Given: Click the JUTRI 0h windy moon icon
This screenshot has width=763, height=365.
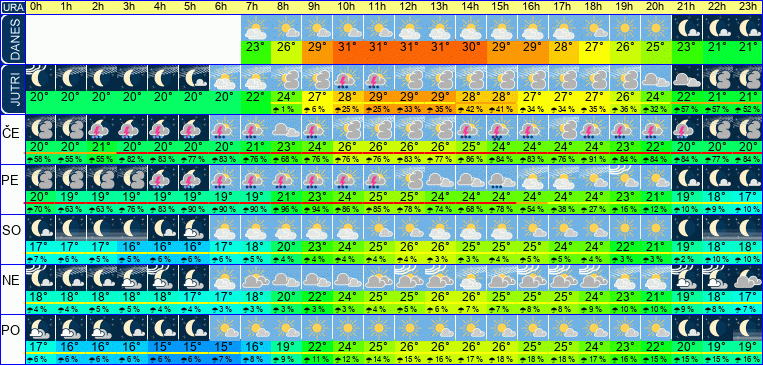Looking at the screenshot, I should pyautogui.click(x=40, y=77).
